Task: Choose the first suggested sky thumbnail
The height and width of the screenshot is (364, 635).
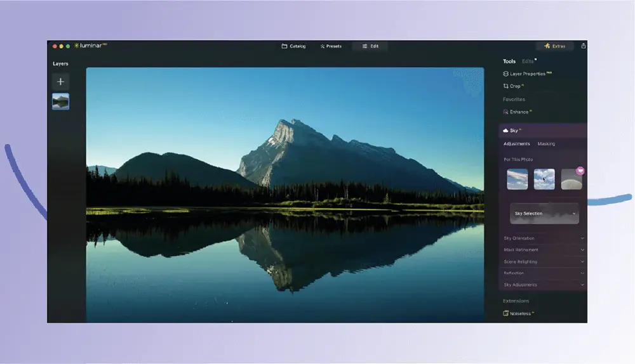Action: pyautogui.click(x=517, y=179)
